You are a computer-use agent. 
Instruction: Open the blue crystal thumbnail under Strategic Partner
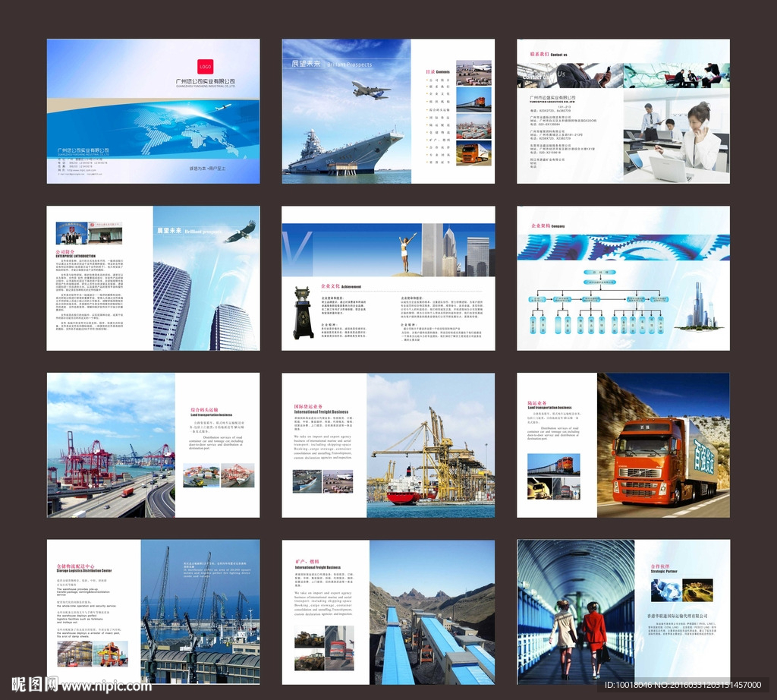[x=666, y=591]
